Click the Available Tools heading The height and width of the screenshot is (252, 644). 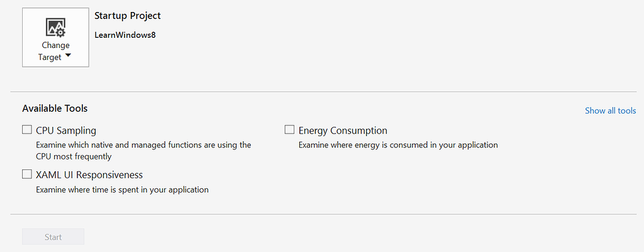(x=55, y=108)
